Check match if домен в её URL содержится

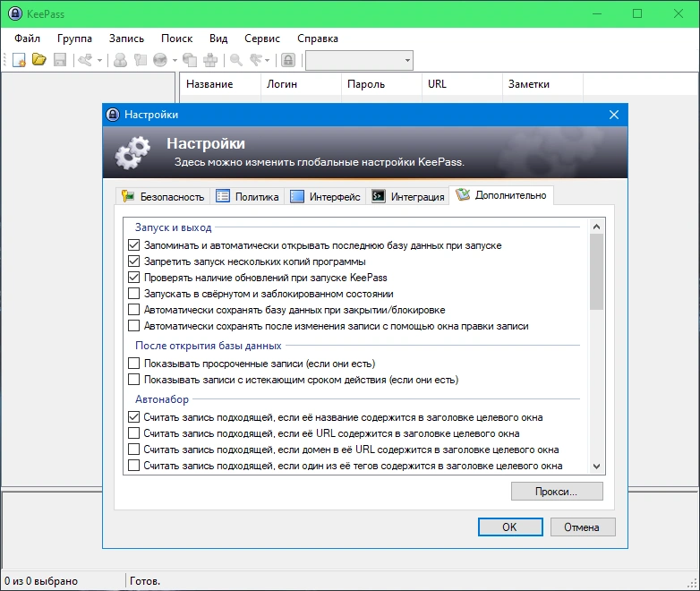click(133, 449)
